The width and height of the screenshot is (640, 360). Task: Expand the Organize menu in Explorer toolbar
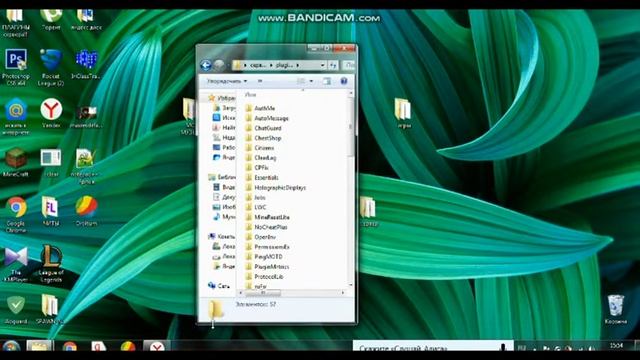227,81
